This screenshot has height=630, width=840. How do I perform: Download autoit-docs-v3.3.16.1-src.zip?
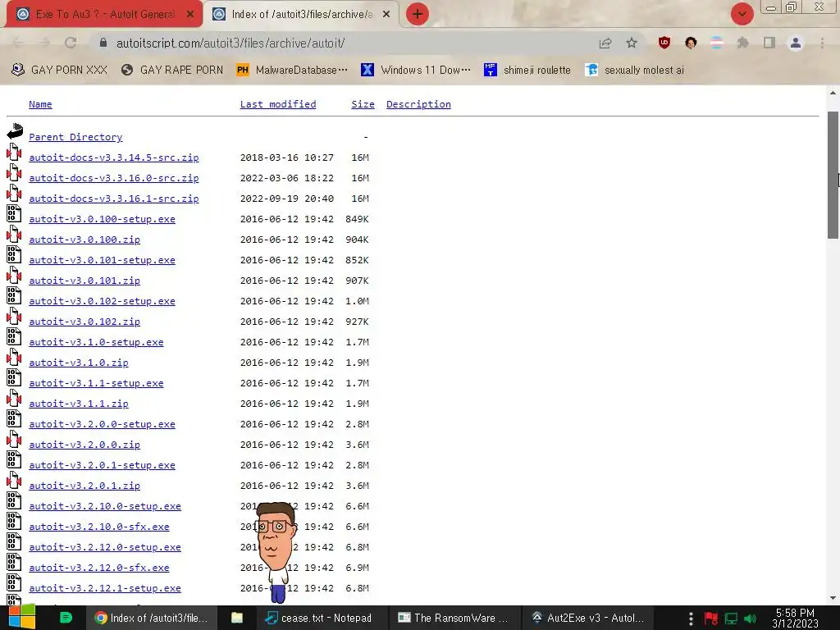click(113, 199)
